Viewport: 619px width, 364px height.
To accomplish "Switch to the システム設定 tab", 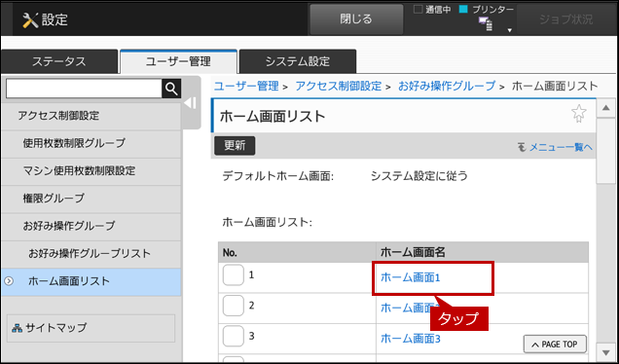I will pos(298,61).
